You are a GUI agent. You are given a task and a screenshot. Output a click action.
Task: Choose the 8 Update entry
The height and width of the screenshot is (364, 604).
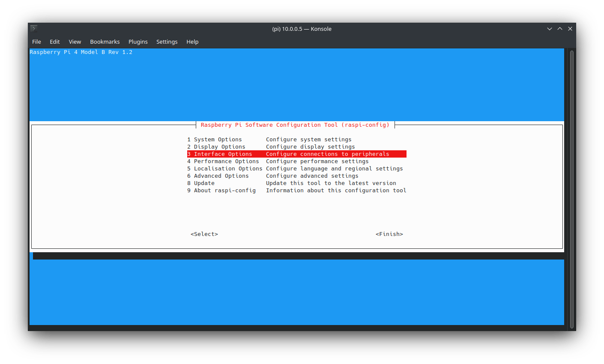(296, 183)
